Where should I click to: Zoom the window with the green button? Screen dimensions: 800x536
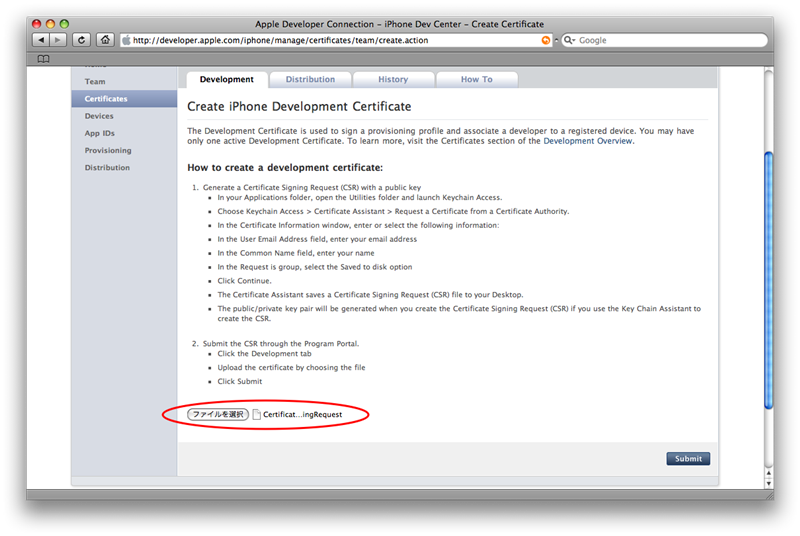coord(64,23)
